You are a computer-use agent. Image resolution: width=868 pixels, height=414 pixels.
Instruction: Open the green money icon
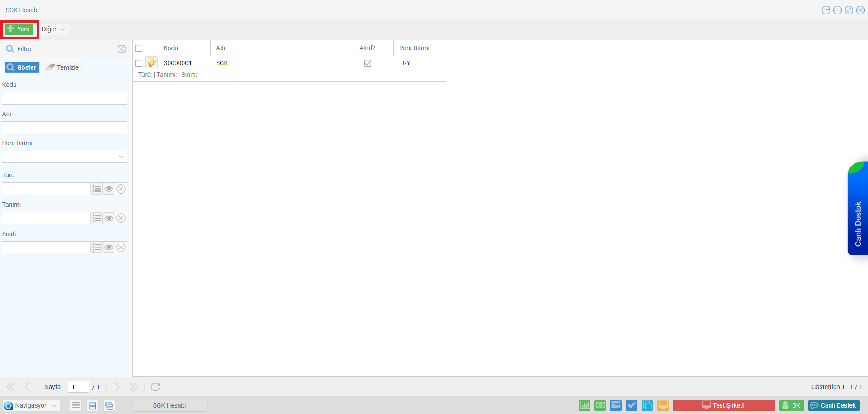(x=600, y=405)
